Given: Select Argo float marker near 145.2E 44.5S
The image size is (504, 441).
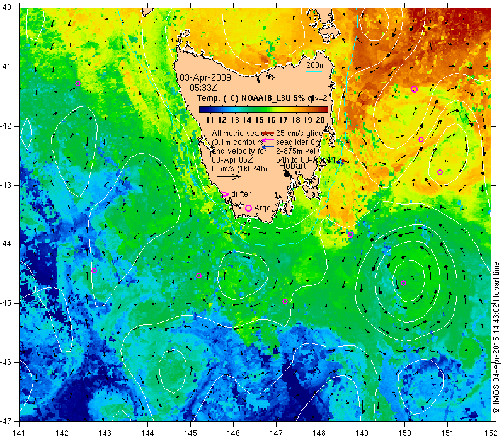Looking at the screenshot, I should coord(198,275).
